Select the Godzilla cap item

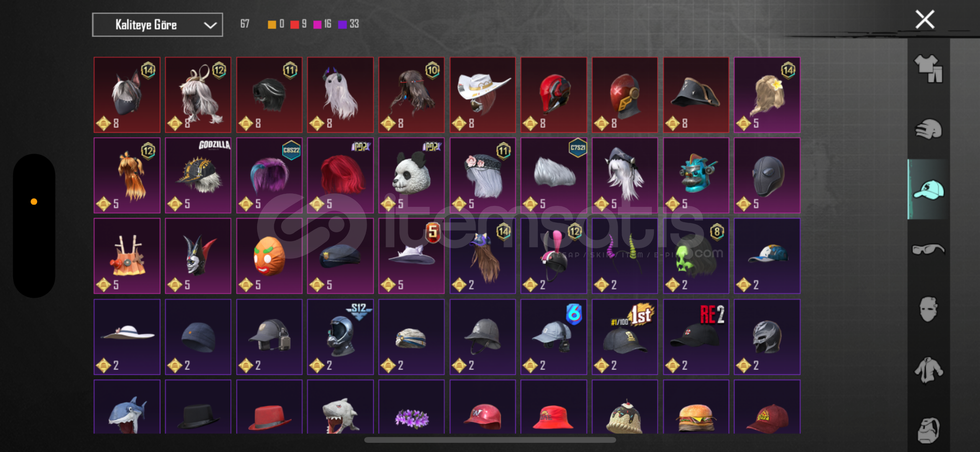click(x=198, y=175)
